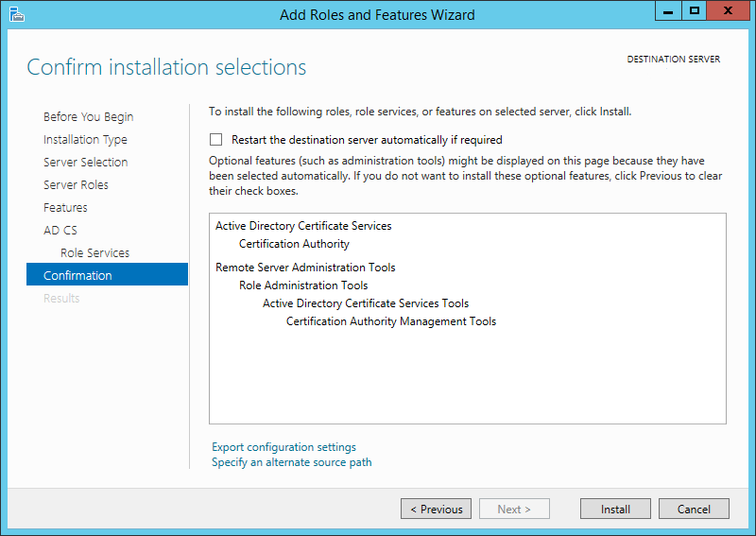Click the Install button
The image size is (756, 536).
615,509
